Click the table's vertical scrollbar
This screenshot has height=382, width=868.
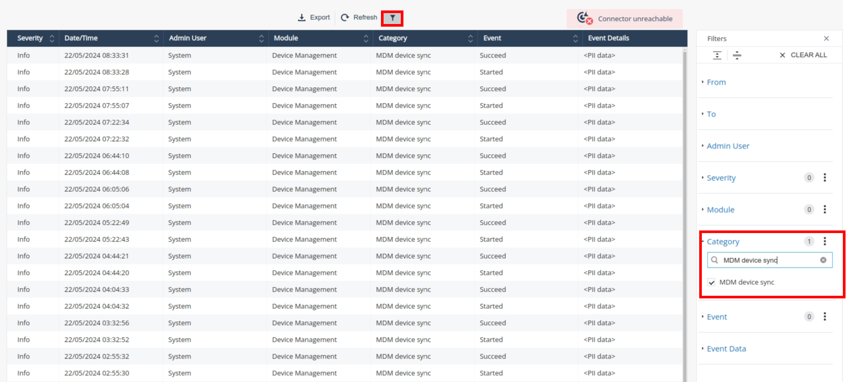(x=685, y=209)
